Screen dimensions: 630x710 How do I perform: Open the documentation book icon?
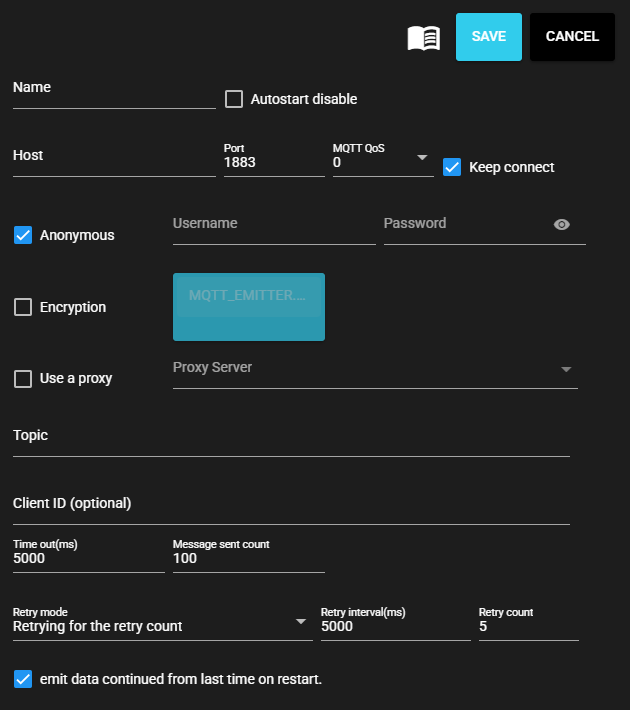(x=424, y=38)
